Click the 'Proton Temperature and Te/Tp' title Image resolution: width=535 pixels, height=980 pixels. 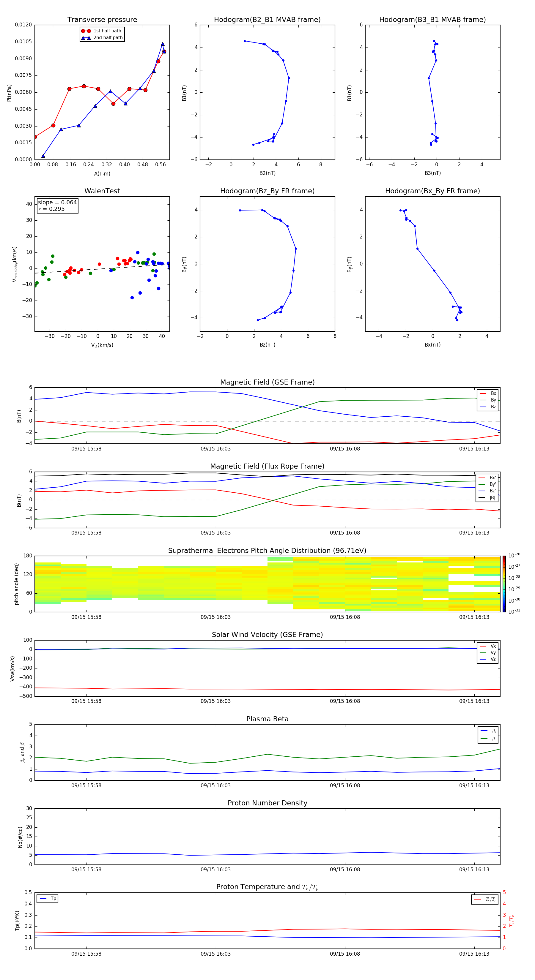267,887
